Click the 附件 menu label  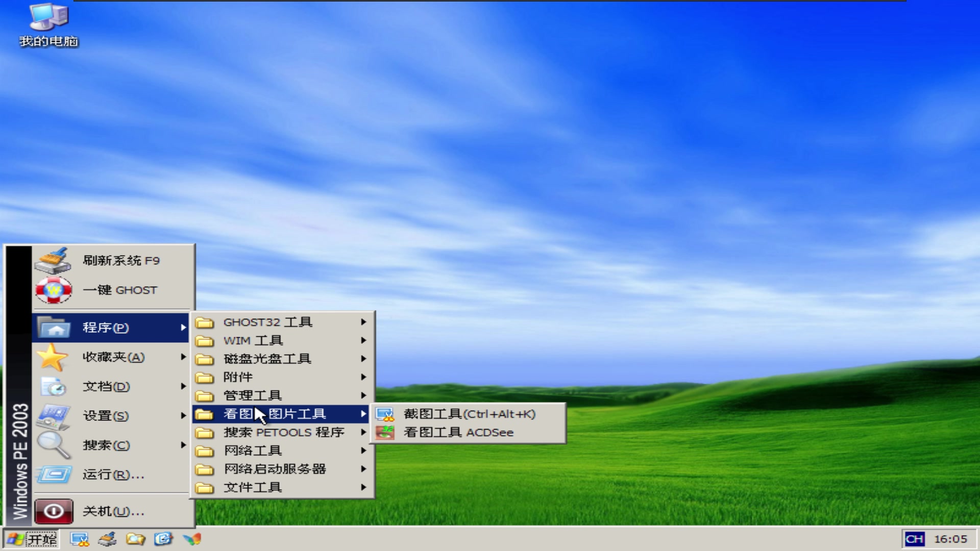click(238, 378)
